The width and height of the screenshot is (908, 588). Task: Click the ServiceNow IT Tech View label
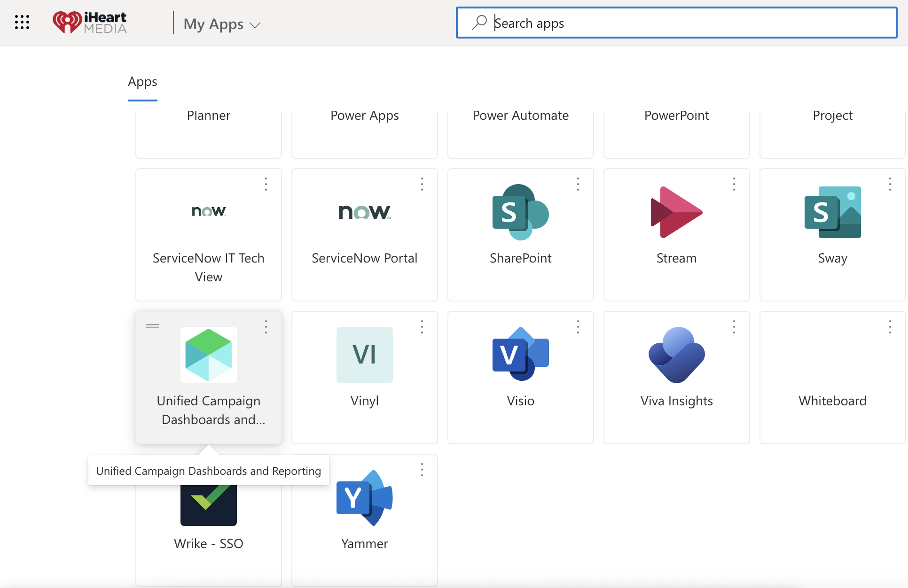[209, 268]
